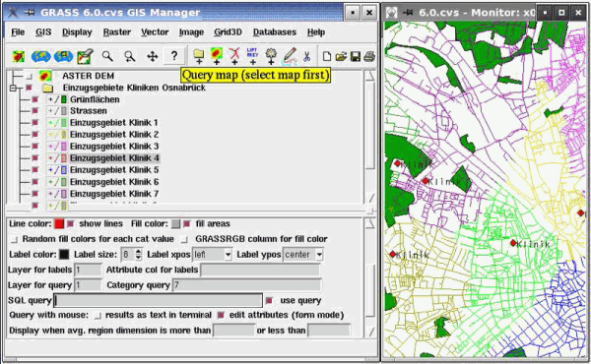591x364 pixels.
Task: Select the Einzugsgebiet Klinik 7 layer row
Action: [114, 194]
